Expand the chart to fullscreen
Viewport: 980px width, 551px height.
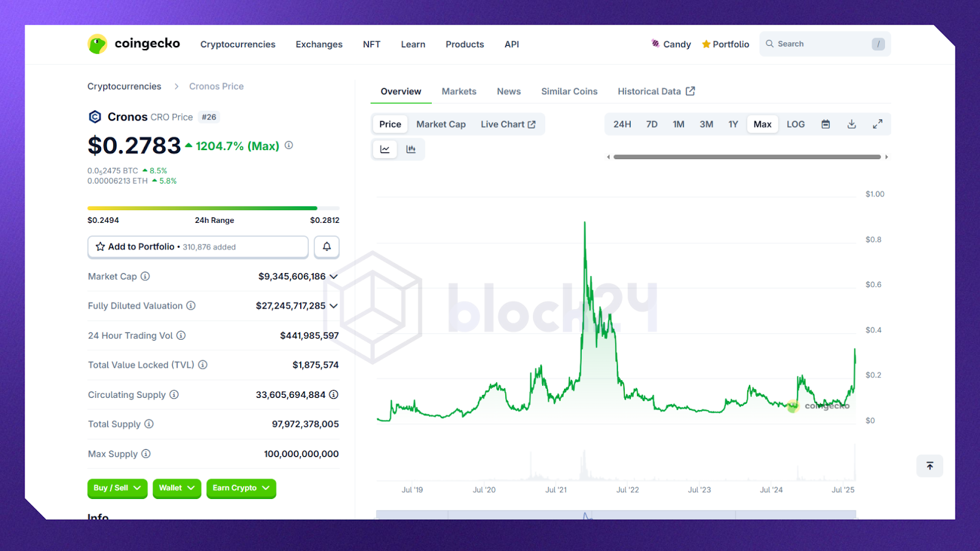(x=877, y=124)
